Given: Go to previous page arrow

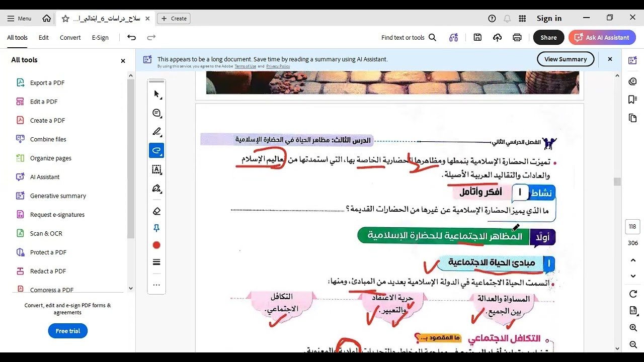Looking at the screenshot, I should point(633,260).
